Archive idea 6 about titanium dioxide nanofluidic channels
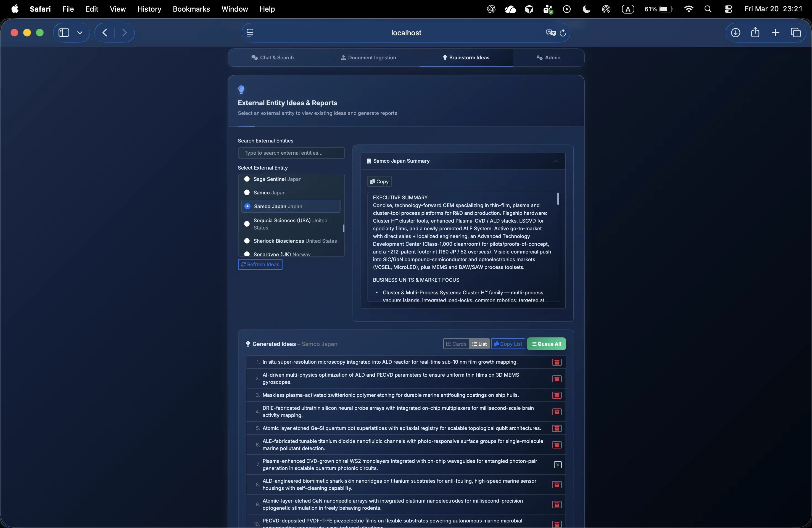Screen dimensions: 812x528 click(557, 445)
